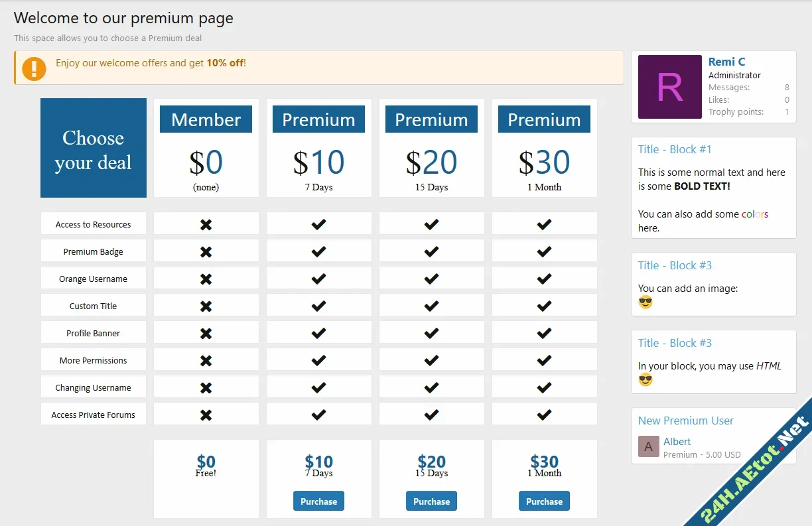Click the orange warning exclamation icon
Image resolution: width=812 pixels, height=526 pixels.
click(x=33, y=67)
